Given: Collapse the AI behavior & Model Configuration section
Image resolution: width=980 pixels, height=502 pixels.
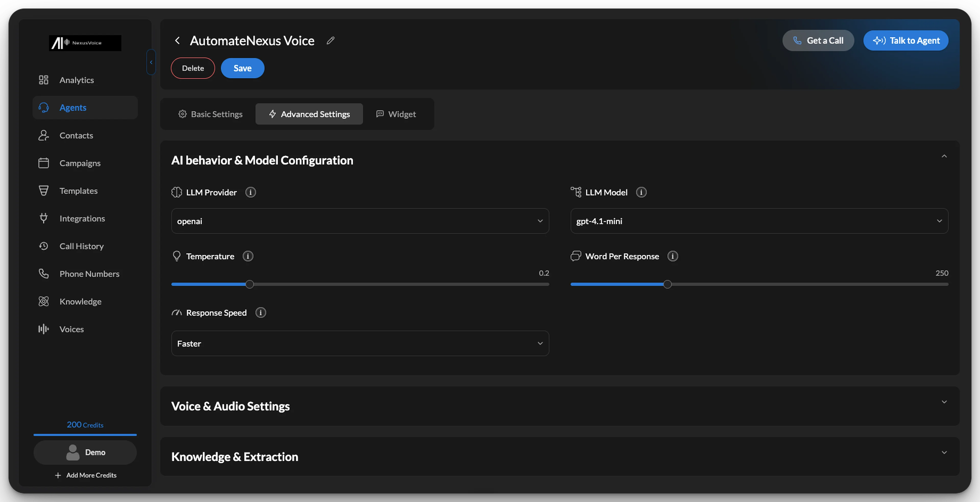Looking at the screenshot, I should [x=944, y=156].
